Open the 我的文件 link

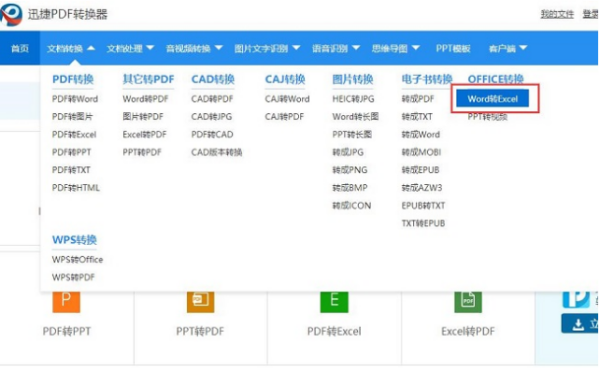pyautogui.click(x=557, y=14)
